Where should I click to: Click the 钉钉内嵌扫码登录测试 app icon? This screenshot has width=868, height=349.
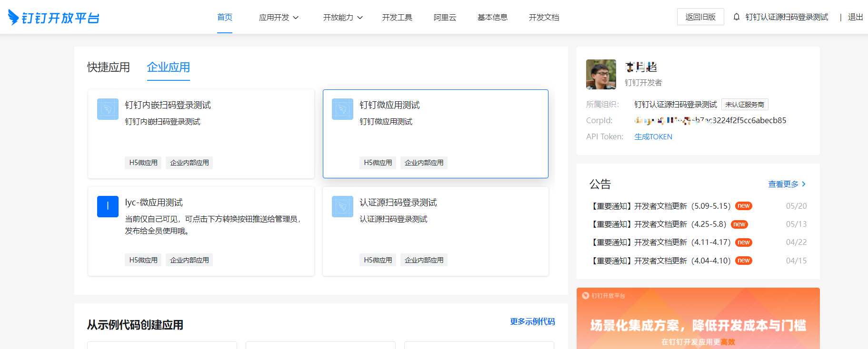click(108, 109)
